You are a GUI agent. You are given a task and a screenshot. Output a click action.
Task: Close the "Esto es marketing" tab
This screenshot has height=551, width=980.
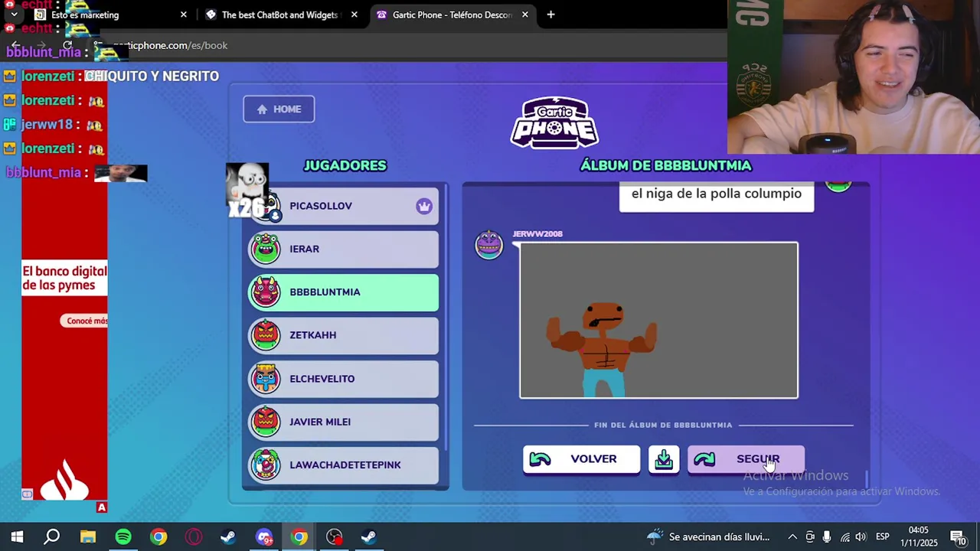click(183, 15)
